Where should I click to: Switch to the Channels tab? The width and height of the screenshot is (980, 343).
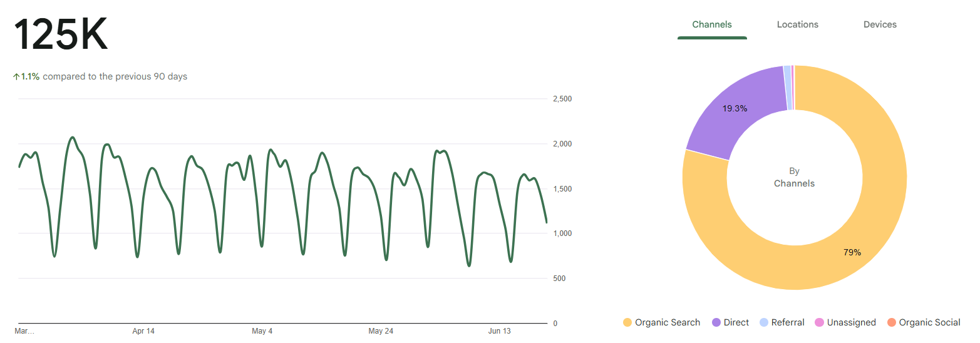click(711, 24)
